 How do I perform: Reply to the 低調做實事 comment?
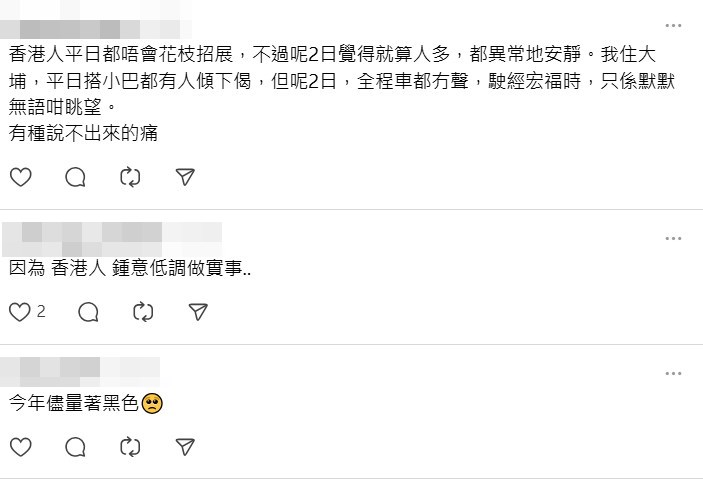click(88, 312)
